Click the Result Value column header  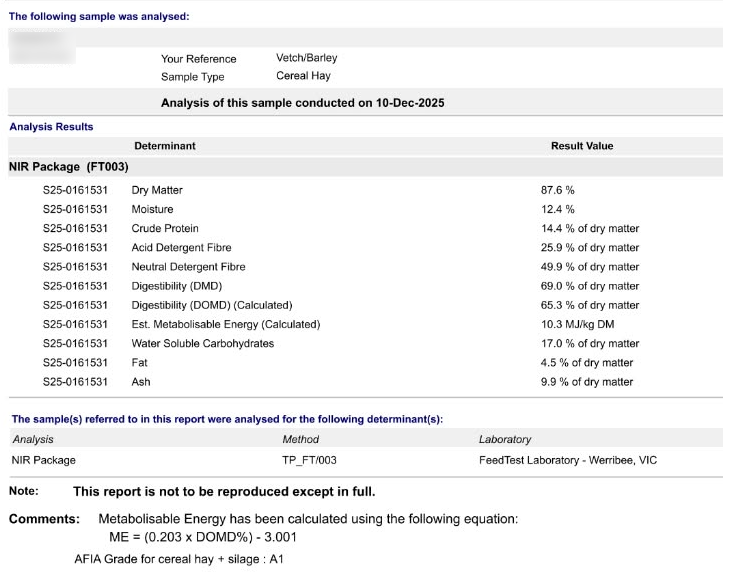[x=582, y=146]
